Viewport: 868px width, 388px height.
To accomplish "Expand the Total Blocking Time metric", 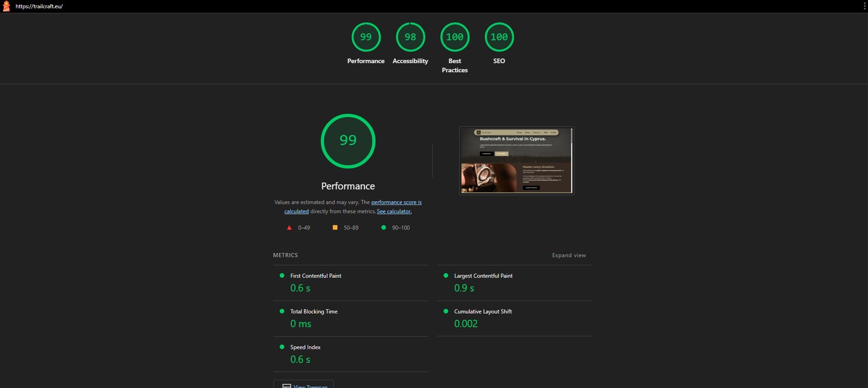I will [351, 318].
